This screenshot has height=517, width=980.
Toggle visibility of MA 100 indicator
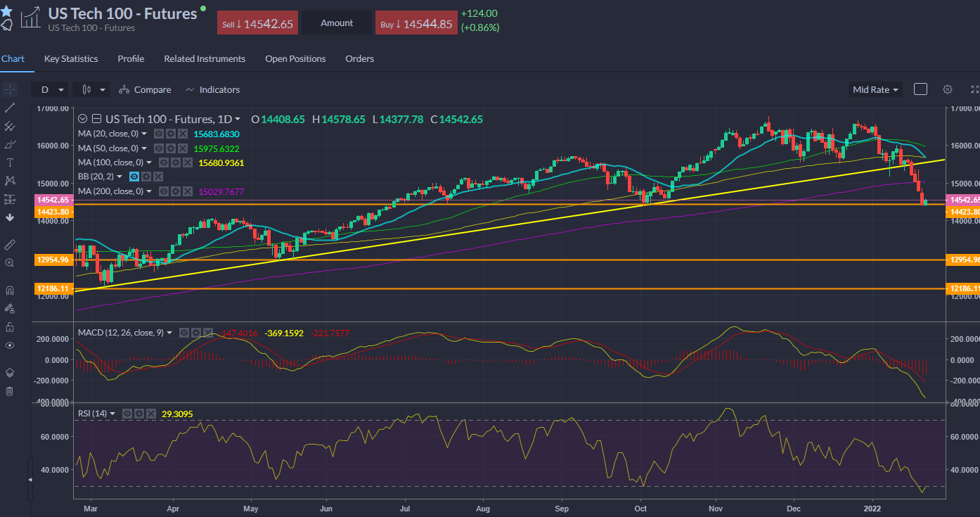coord(165,162)
